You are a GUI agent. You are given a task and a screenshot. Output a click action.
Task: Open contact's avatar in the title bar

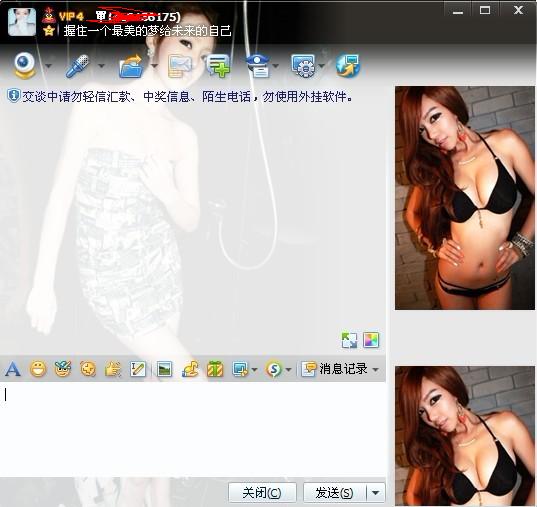pos(22,22)
